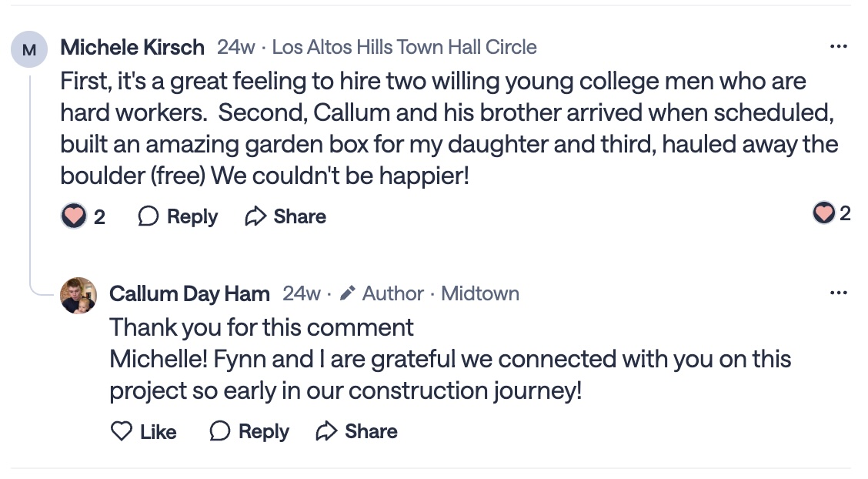The image size is (868, 479).
Task: Open the Midtown neighborhood link
Action: (x=479, y=293)
